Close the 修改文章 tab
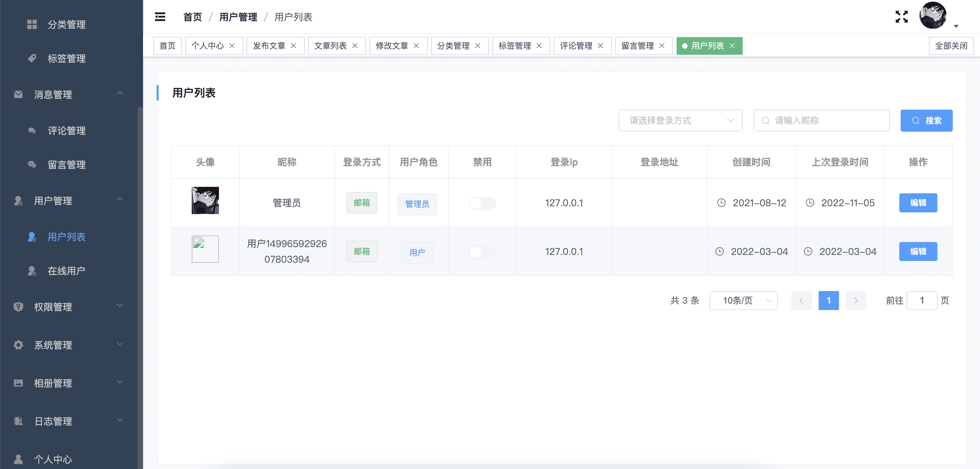Viewport: 980px width, 469px height. pos(416,46)
